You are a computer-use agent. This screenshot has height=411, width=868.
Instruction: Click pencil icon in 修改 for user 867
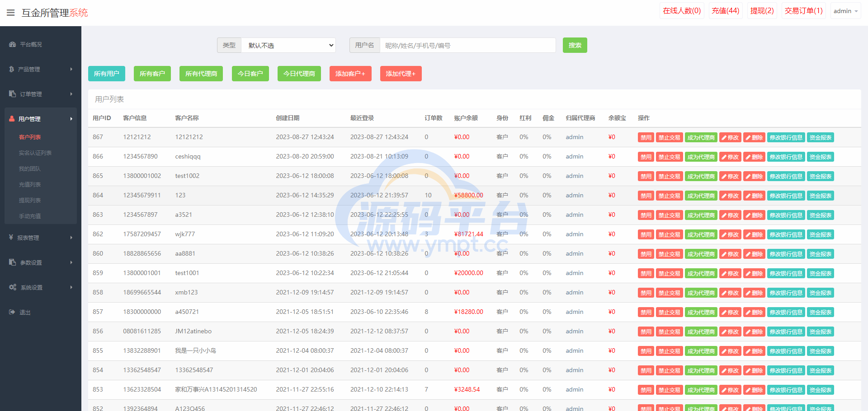coord(724,138)
